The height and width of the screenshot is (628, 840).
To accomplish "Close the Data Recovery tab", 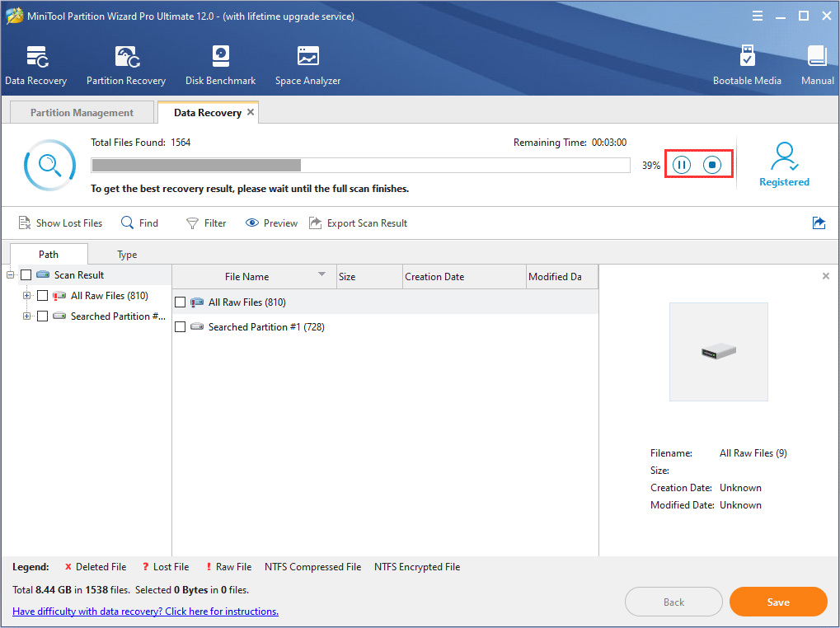I will (251, 112).
